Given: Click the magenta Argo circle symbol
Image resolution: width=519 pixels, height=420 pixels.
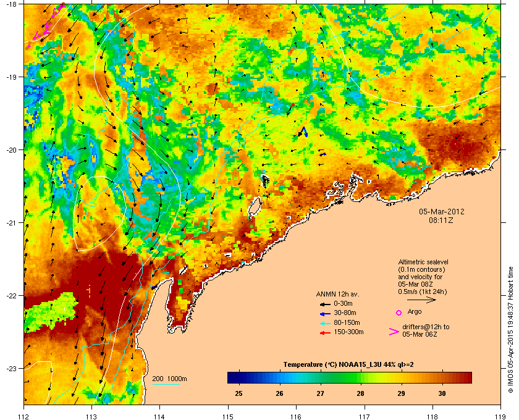Looking at the screenshot, I should pos(399,313).
